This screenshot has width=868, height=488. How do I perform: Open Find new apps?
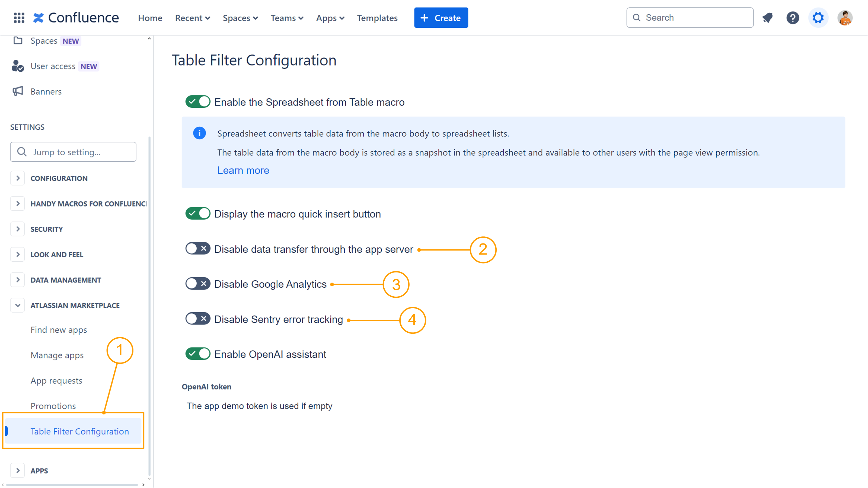click(59, 330)
